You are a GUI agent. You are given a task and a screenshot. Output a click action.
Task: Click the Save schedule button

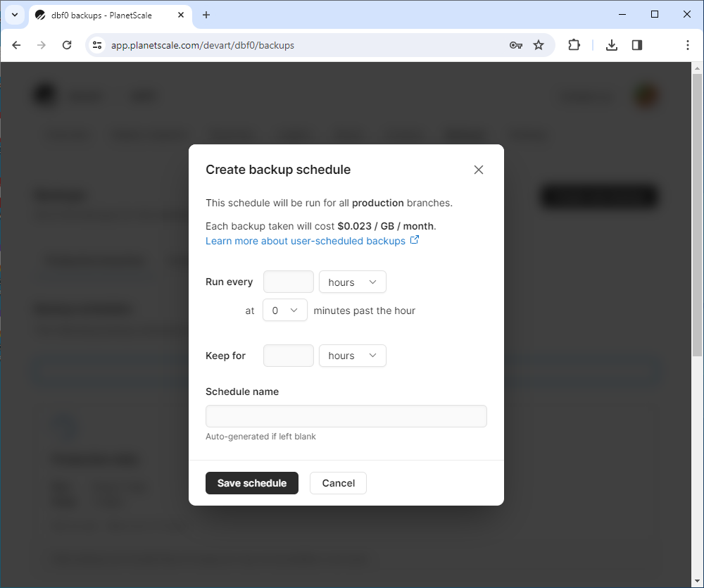[x=252, y=483]
